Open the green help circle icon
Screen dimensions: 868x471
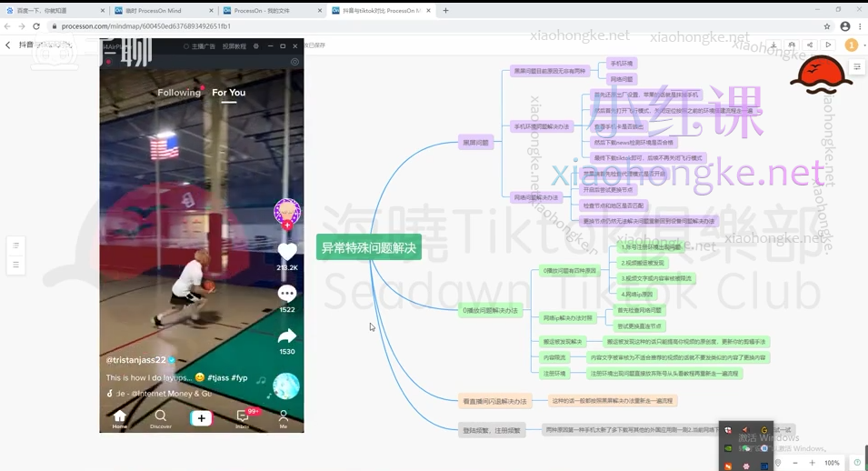click(857, 463)
